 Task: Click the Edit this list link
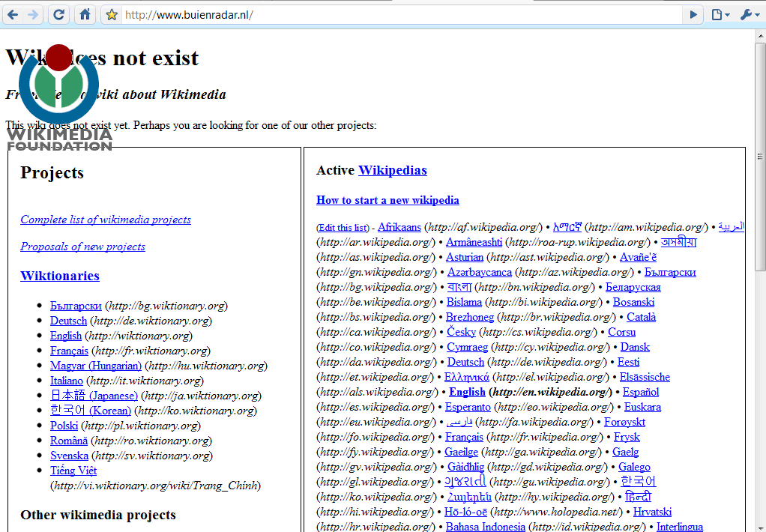(343, 228)
